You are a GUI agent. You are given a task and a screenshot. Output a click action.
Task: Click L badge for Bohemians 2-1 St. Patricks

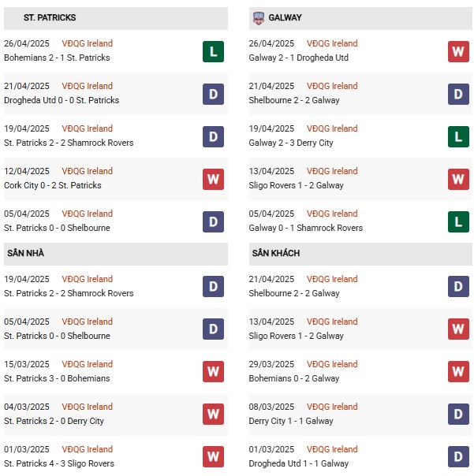point(213,51)
